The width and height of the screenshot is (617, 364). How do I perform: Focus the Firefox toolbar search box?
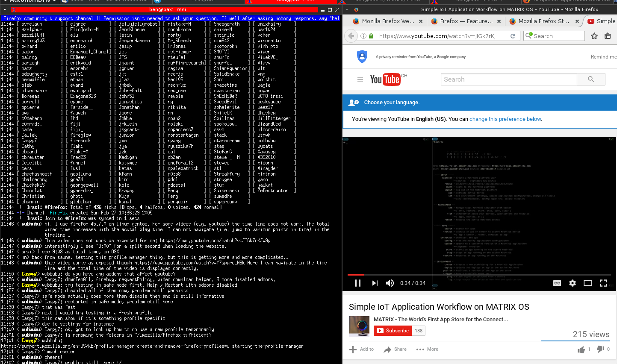[x=554, y=36]
